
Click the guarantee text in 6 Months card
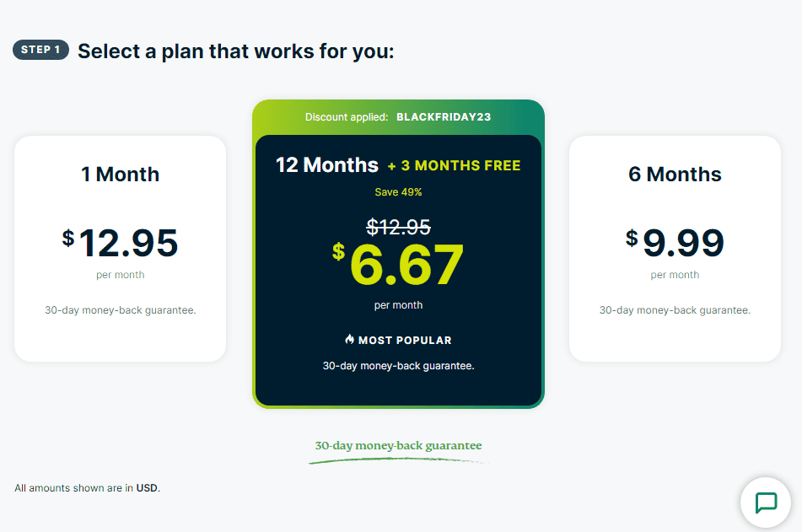coord(675,310)
